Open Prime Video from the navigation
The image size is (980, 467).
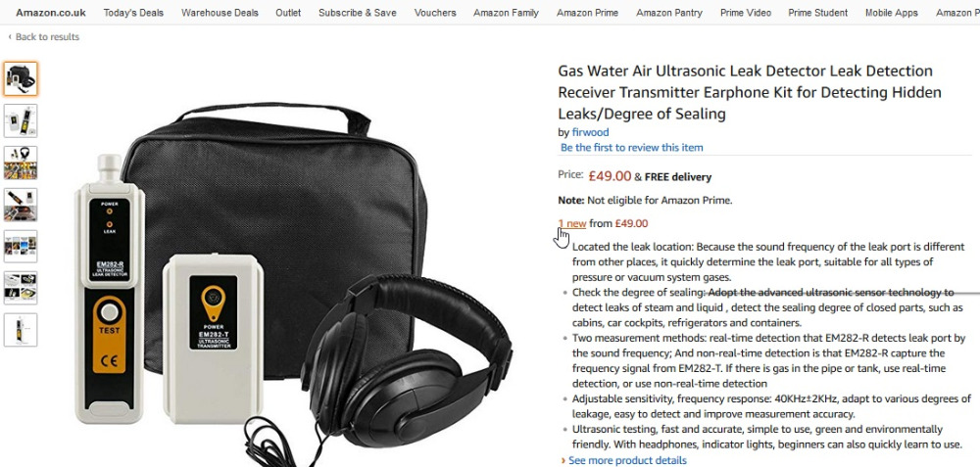[x=746, y=13]
